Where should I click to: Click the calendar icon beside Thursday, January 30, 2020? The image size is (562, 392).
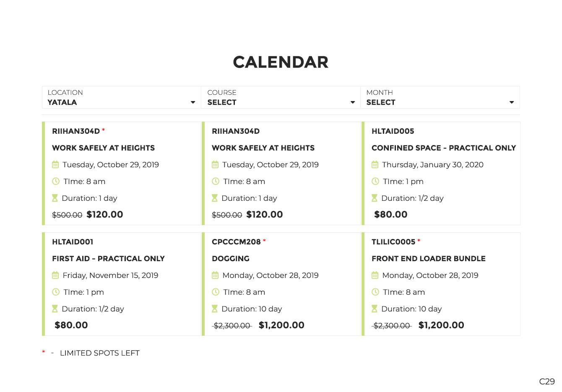375,164
